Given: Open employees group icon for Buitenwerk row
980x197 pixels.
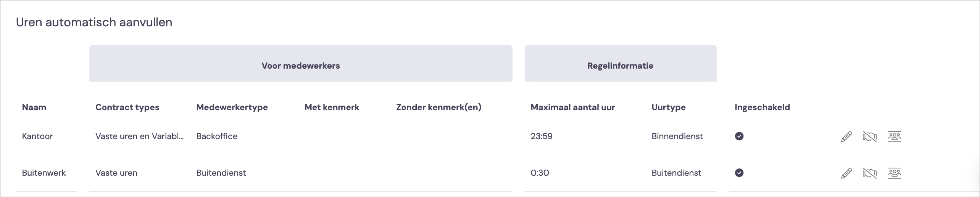Looking at the screenshot, I should point(894,173).
